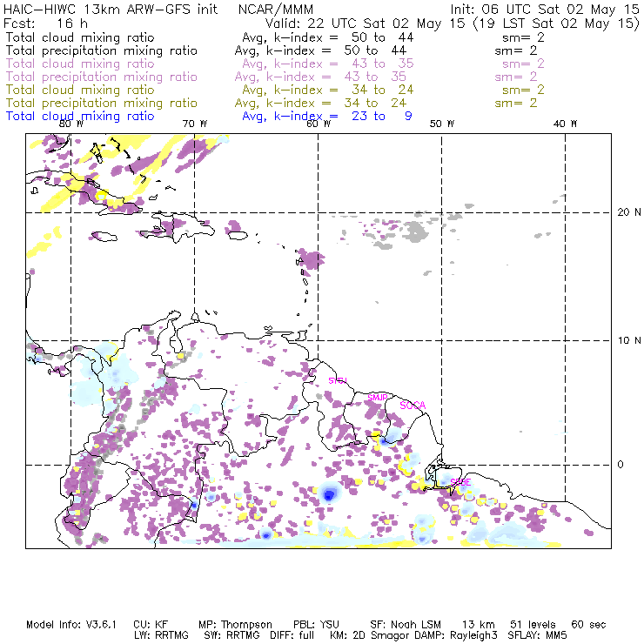Select the olive Total precipitation mixing ratio legend line
Screen dimensions: 644x644
click(272, 103)
